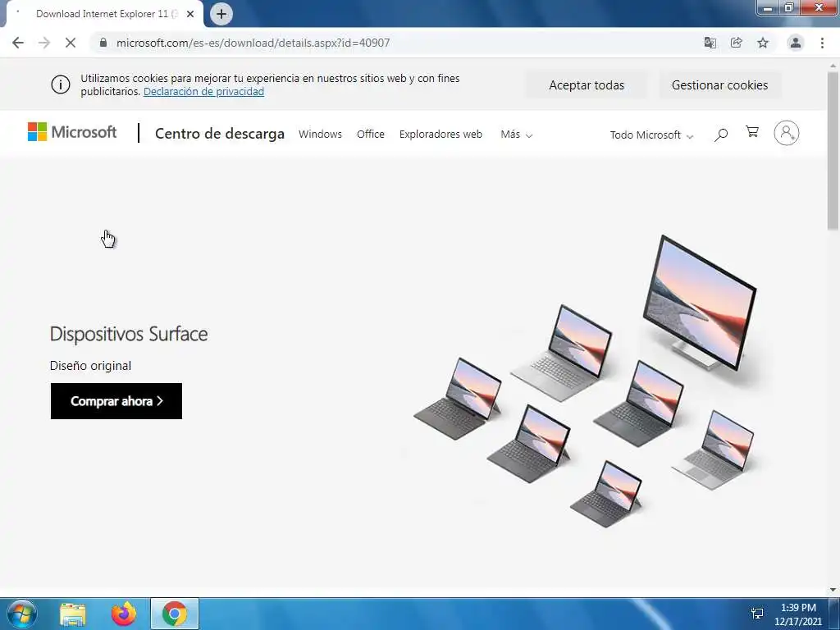Open the shopping cart icon
Screen dimensions: 840x630
(752, 132)
